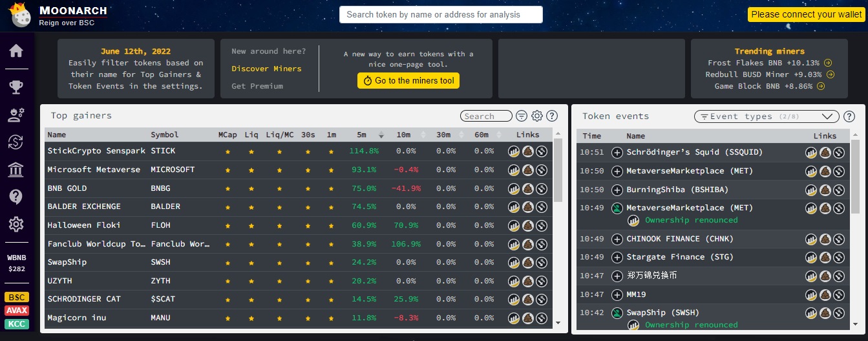The height and width of the screenshot is (341, 868).
Task: Click the renounced ownership icon at 10:49 MetaverseMarketplace
Action: pyautogui.click(x=617, y=208)
